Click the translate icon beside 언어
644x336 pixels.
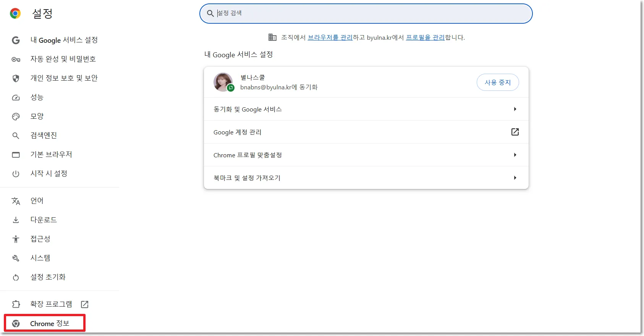coord(16,201)
